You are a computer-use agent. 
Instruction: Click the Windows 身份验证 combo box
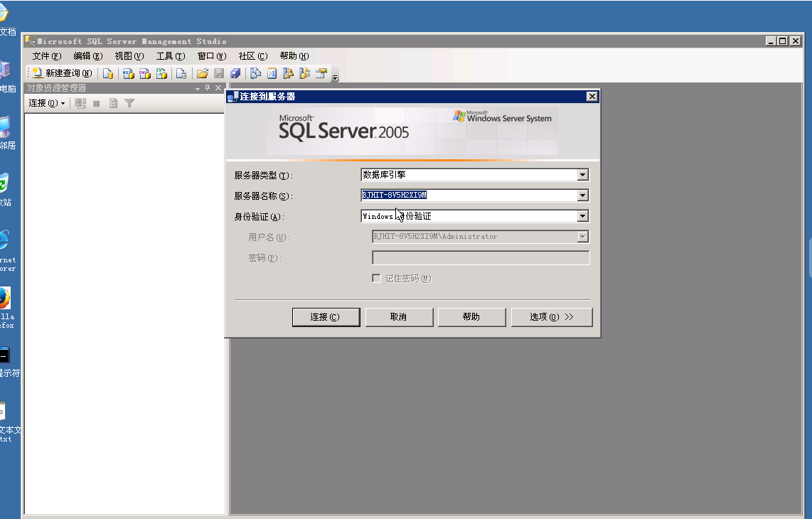click(x=474, y=216)
